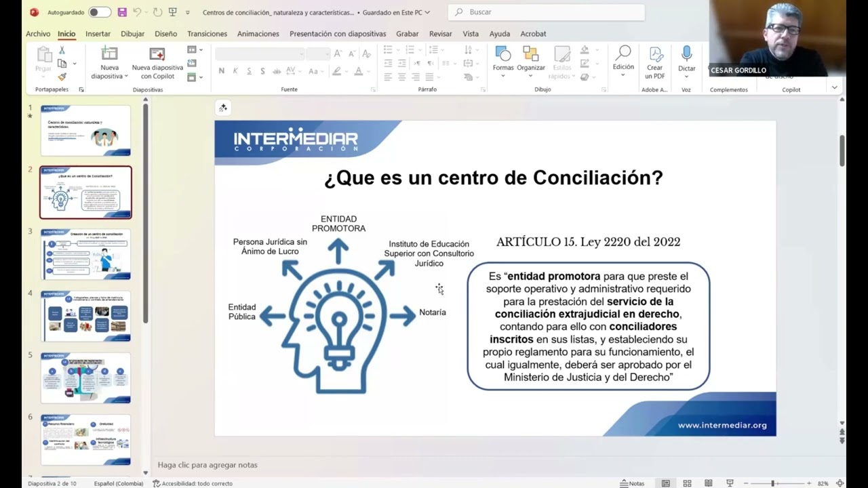Click the Designer sparkle icon above the slide
The image size is (868, 488).
[x=223, y=108]
